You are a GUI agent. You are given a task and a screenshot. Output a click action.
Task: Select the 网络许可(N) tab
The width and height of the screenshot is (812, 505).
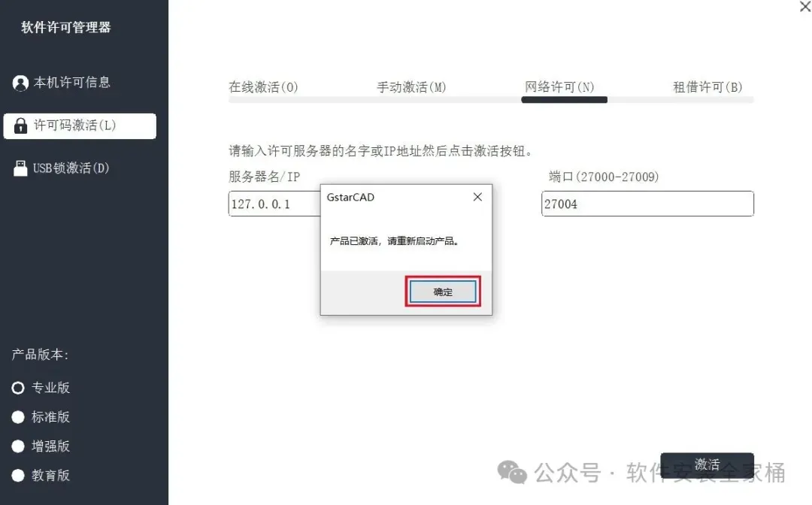coord(559,87)
